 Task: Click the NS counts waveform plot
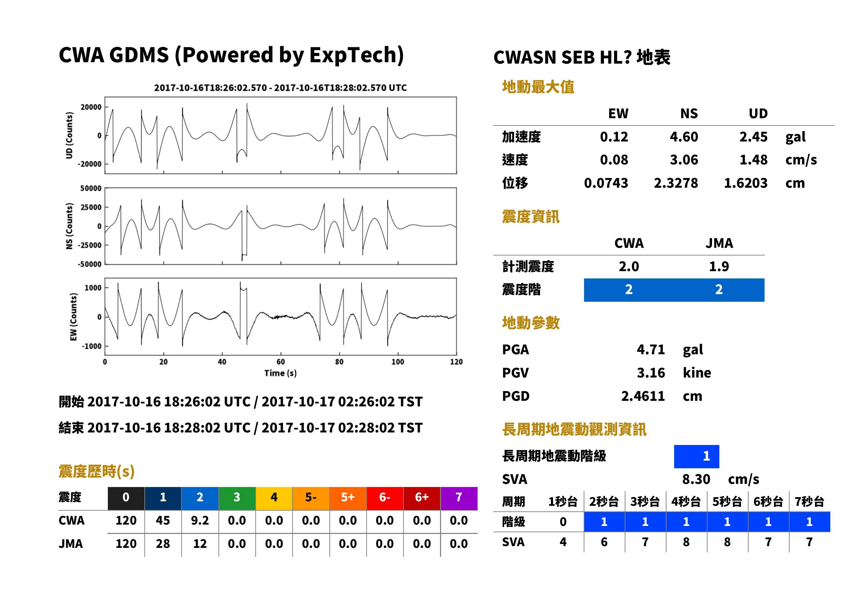coord(280,226)
